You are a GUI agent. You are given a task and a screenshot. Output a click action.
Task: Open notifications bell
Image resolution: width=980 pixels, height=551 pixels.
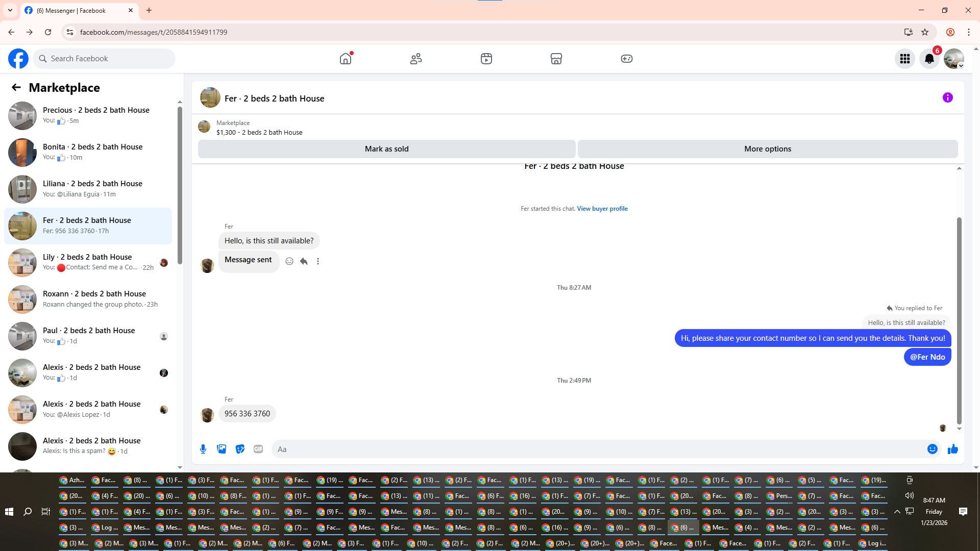coord(929,59)
